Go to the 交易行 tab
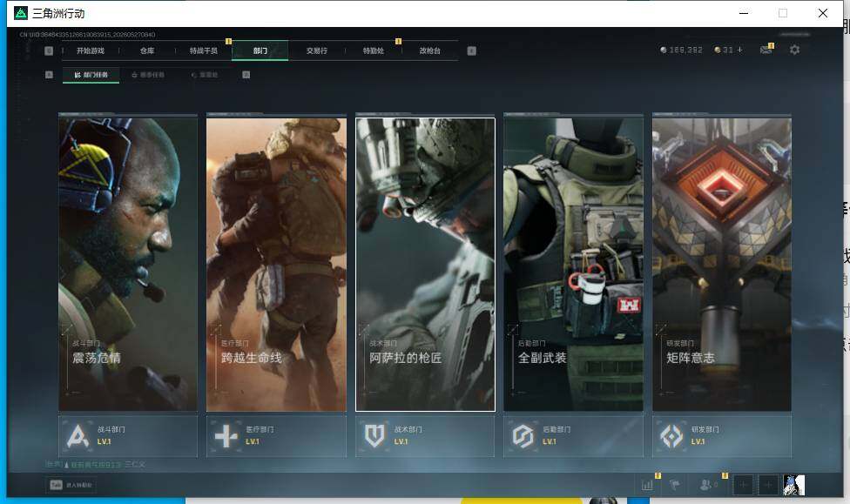This screenshot has width=850, height=504. (x=317, y=50)
